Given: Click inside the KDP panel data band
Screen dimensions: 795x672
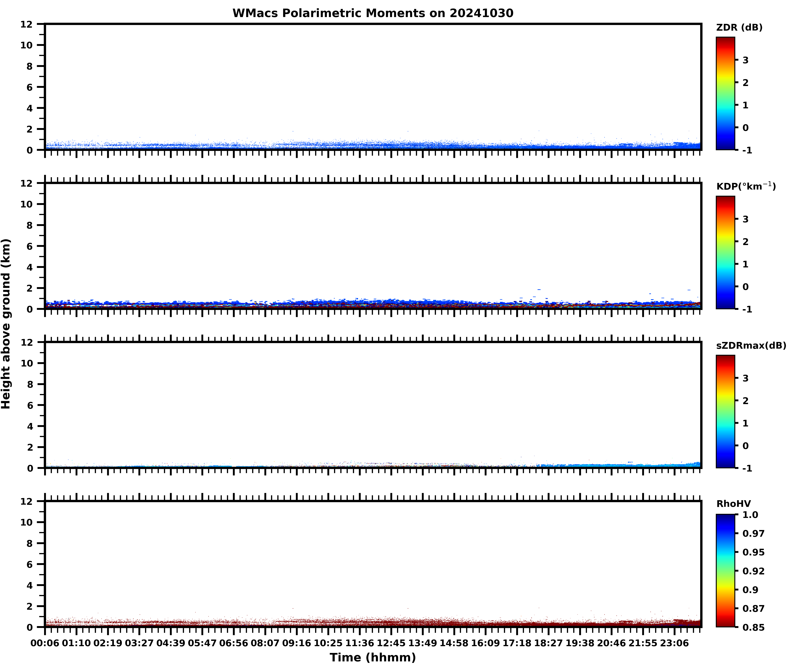Looking at the screenshot, I should click(x=373, y=304).
